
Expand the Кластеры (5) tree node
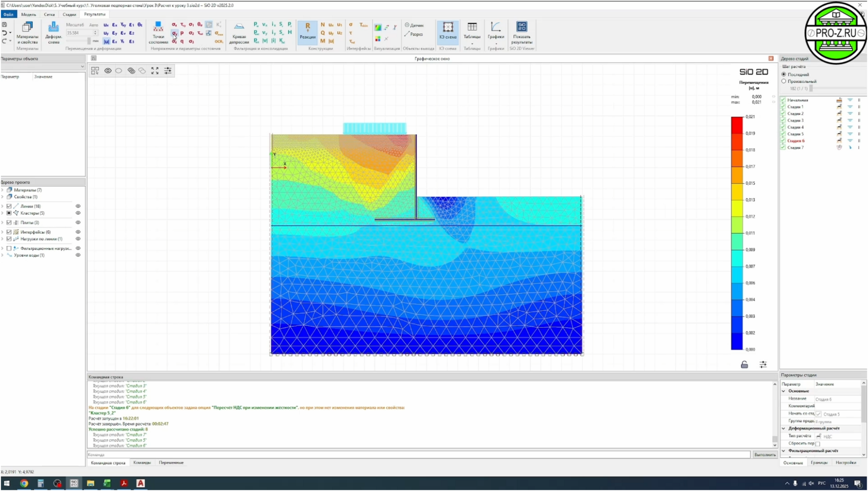(3, 213)
